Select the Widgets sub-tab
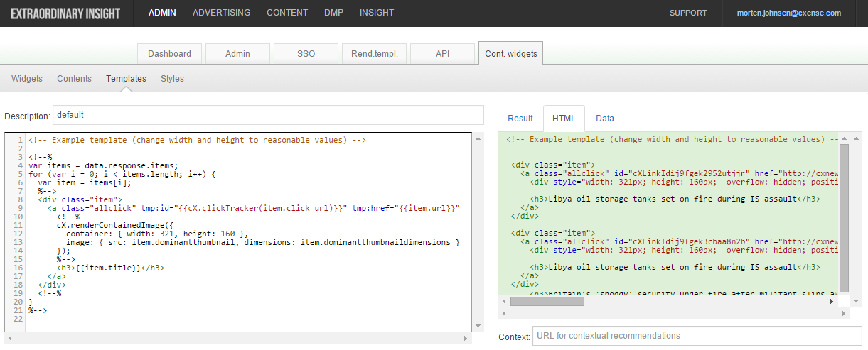868x350 pixels. [x=27, y=79]
